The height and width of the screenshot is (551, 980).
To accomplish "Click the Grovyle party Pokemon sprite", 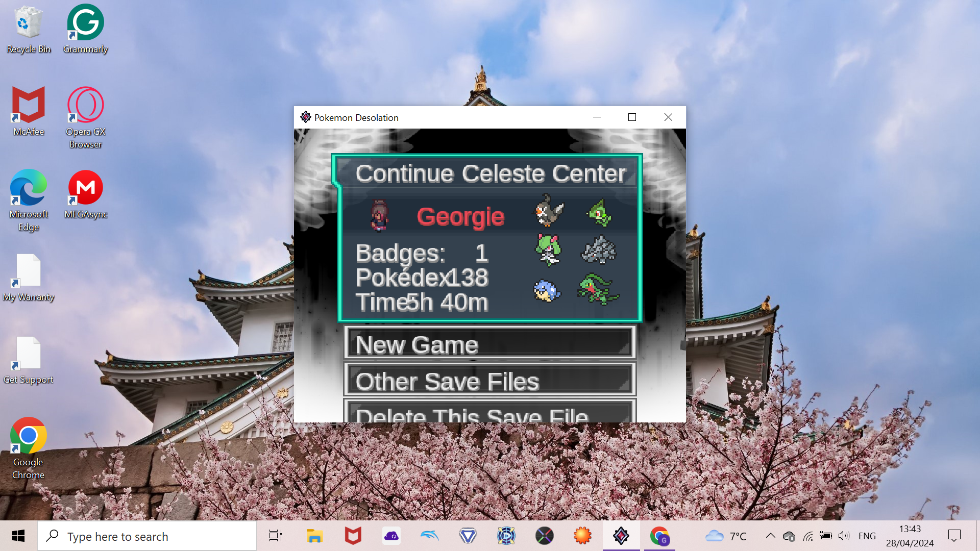I will pos(598,289).
